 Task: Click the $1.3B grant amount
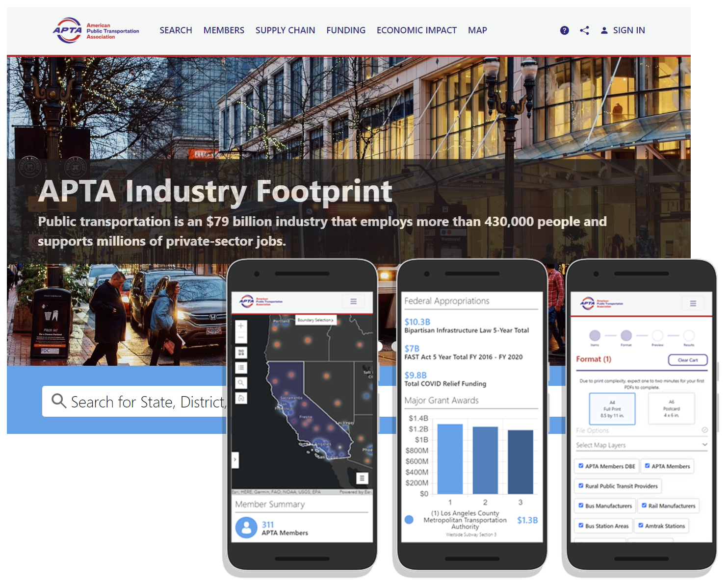click(x=527, y=520)
